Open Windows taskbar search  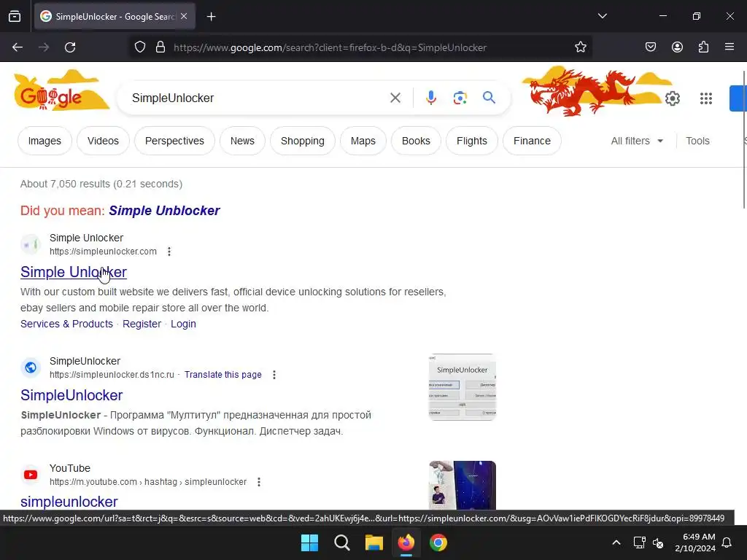tap(341, 542)
